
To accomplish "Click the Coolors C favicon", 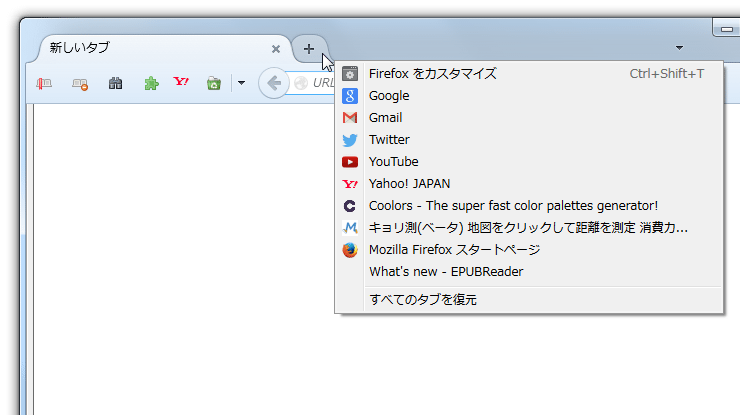I will click(x=350, y=206).
